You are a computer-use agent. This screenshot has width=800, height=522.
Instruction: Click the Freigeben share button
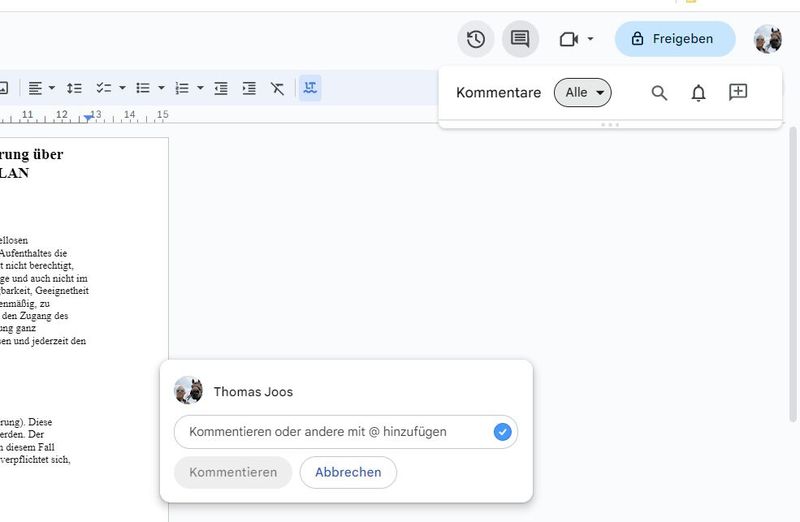[x=675, y=39]
